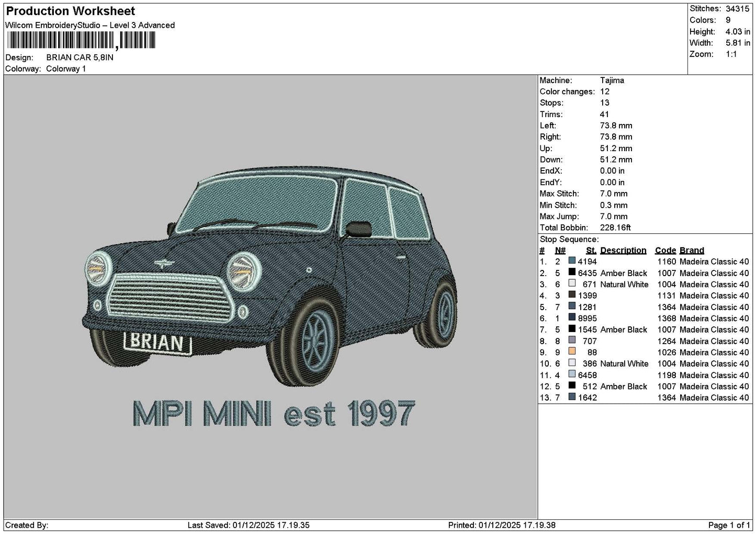Click the Stitches value 34315
This screenshot has width=756, height=534.
(x=738, y=9)
